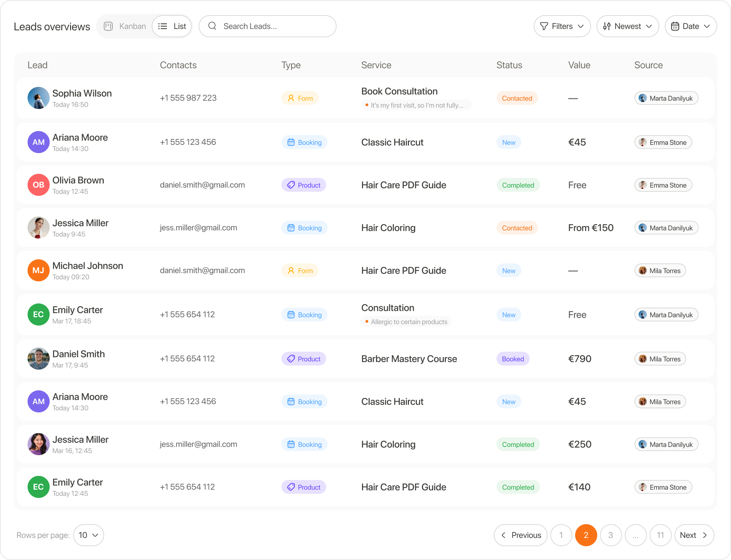731x560 pixels.
Task: Click the Completed status for Olivia Brown
Action: point(518,185)
